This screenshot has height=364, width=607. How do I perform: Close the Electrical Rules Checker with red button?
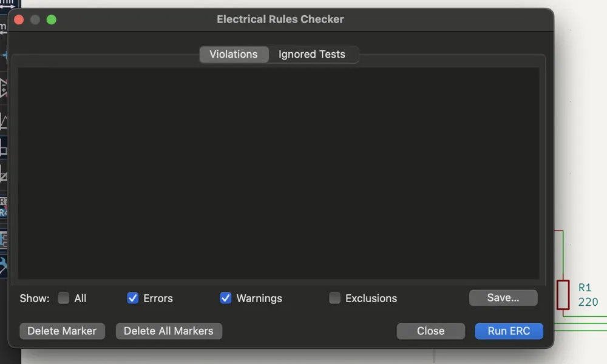tap(19, 19)
